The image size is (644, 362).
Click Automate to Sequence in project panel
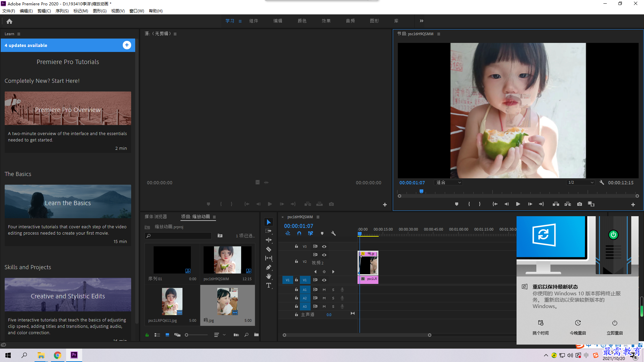(236, 335)
